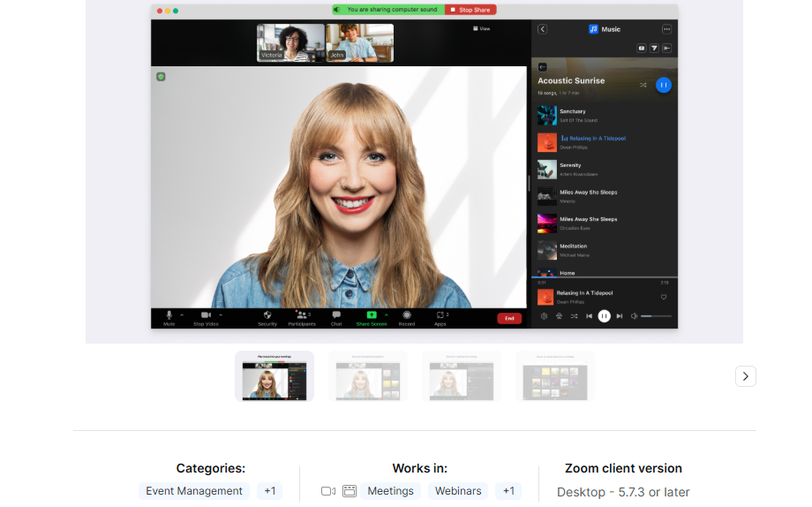Skip to previous track in player
Viewport: 812px width, 507px height.
[x=589, y=316]
